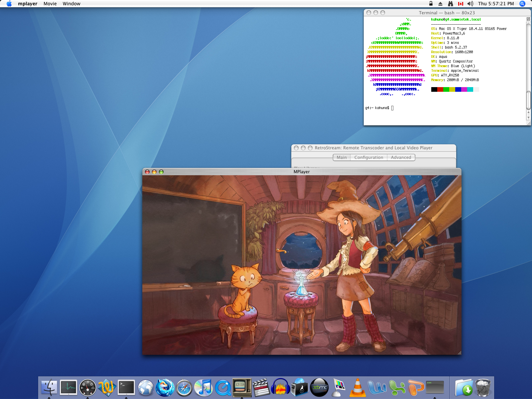This screenshot has width=532, height=399.
Task: Click the cyan swatch in Terminal color bar
Action: [470, 89]
